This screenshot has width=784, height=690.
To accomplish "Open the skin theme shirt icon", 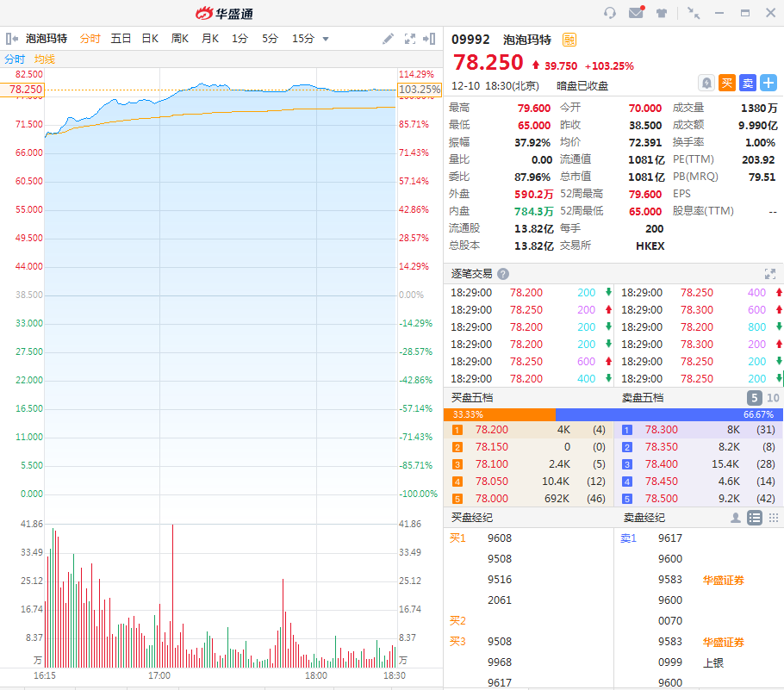I will pos(662,13).
